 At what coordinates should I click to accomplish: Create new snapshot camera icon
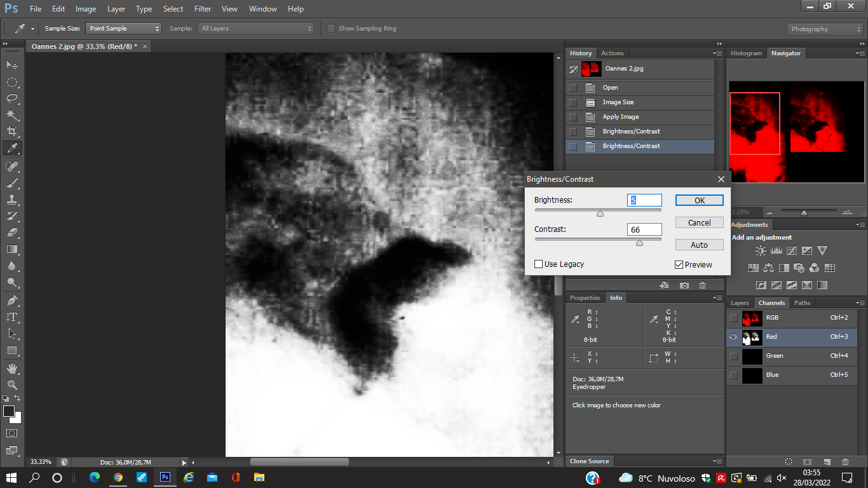684,286
